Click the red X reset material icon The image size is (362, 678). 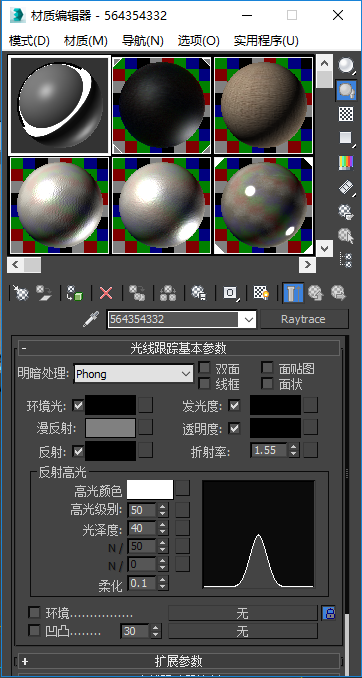point(106,294)
